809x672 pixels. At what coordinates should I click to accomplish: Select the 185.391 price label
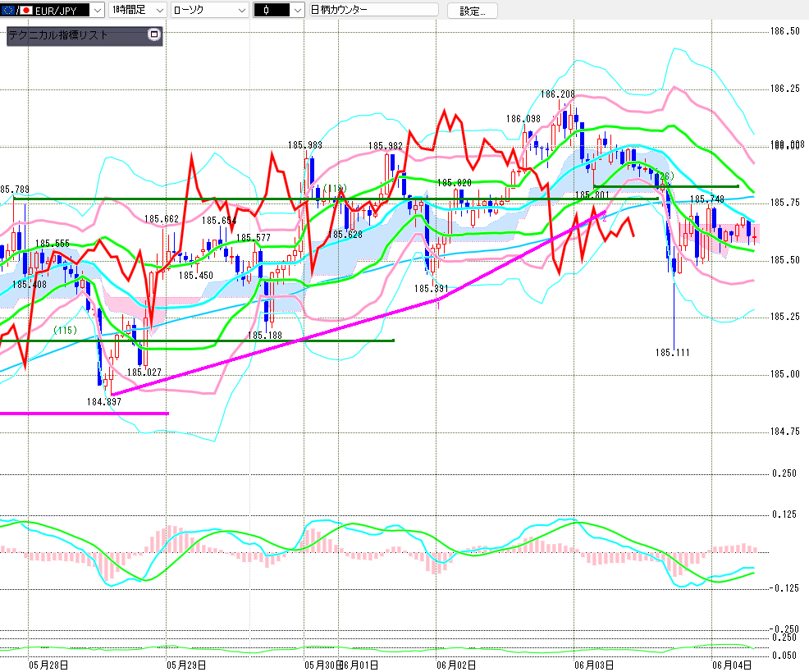click(x=432, y=289)
